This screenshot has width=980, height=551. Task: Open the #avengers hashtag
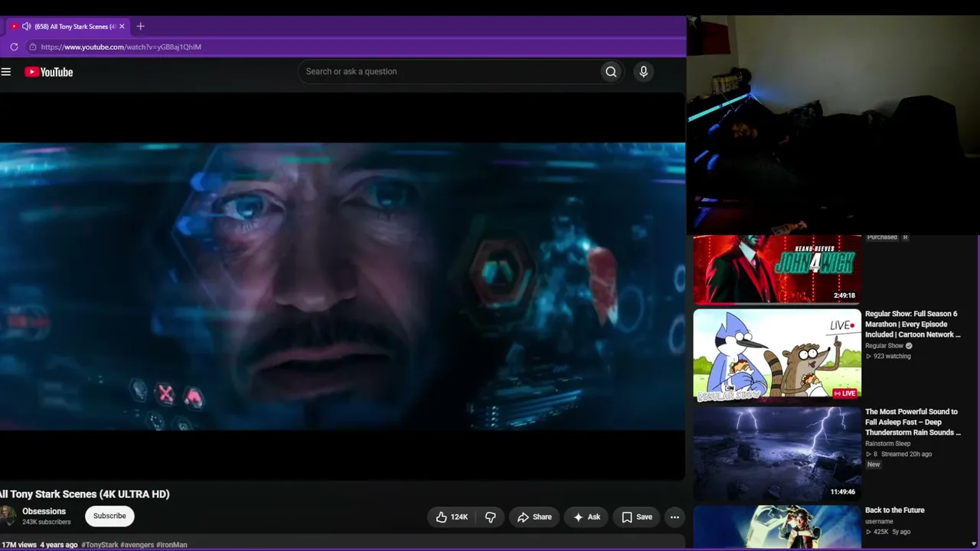point(137,545)
